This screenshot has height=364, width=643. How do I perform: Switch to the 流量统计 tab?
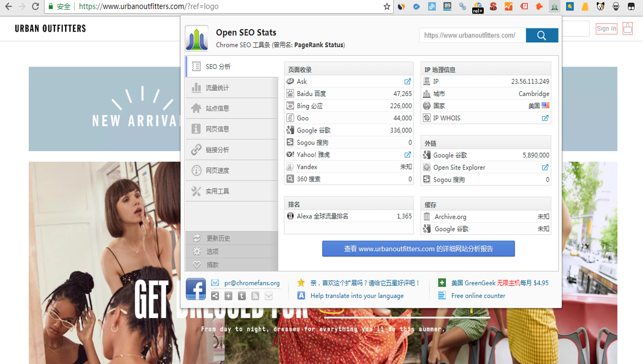coord(232,88)
